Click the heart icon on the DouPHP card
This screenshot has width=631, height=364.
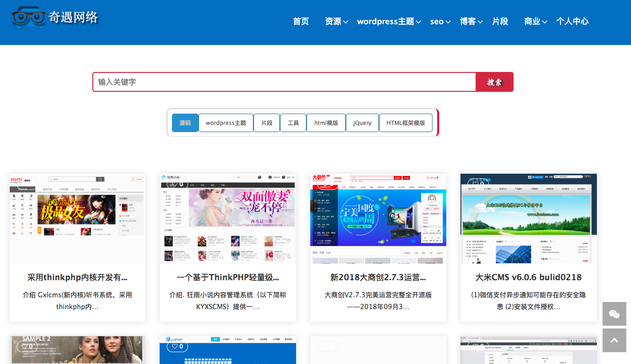(x=175, y=346)
